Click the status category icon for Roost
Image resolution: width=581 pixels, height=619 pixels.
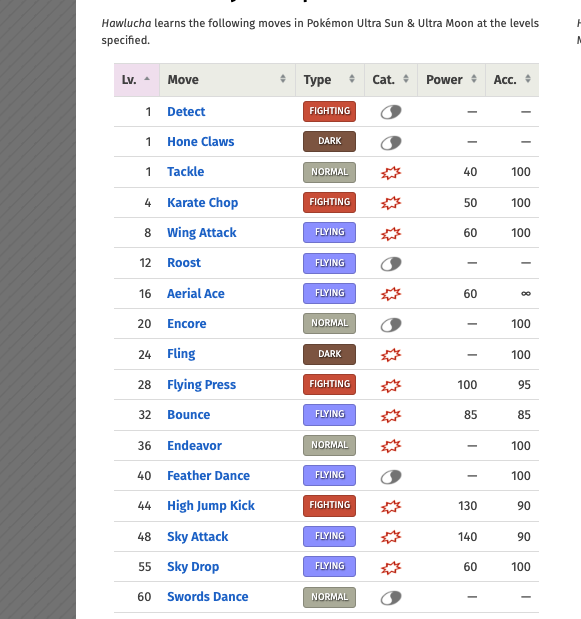pyautogui.click(x=391, y=264)
